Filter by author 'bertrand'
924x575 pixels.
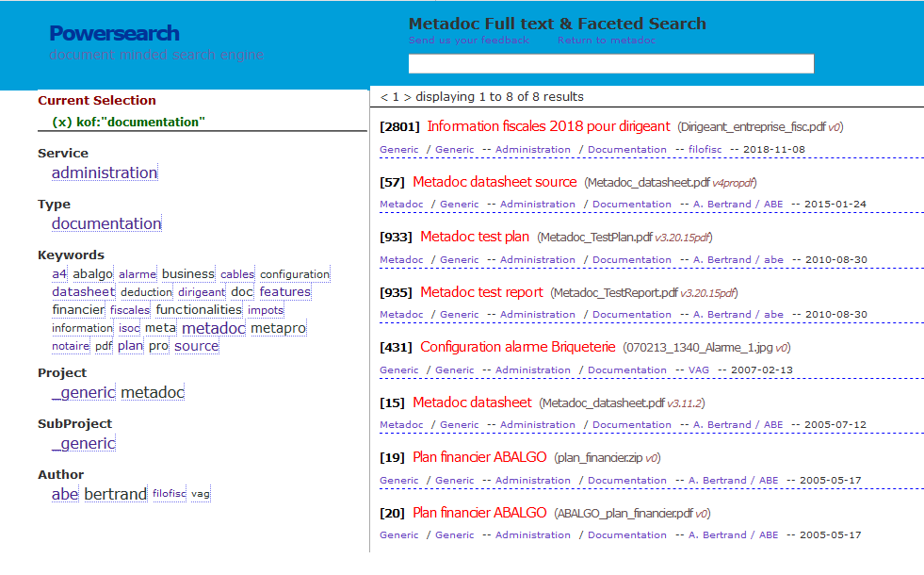[115, 494]
